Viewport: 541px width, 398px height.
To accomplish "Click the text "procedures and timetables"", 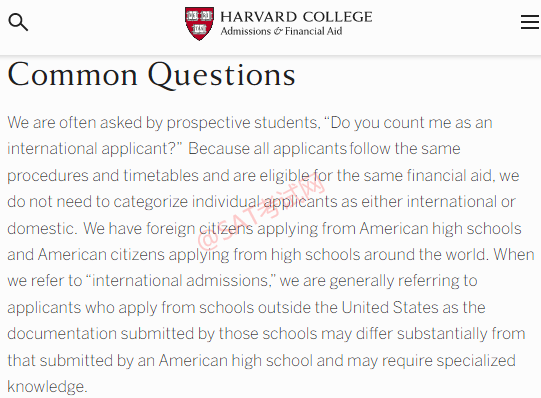I will point(103,175).
